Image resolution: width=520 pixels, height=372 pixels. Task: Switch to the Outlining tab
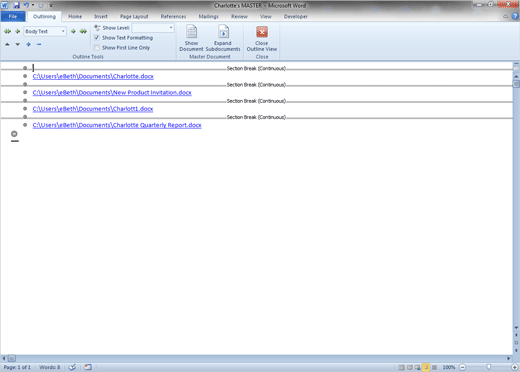point(44,16)
